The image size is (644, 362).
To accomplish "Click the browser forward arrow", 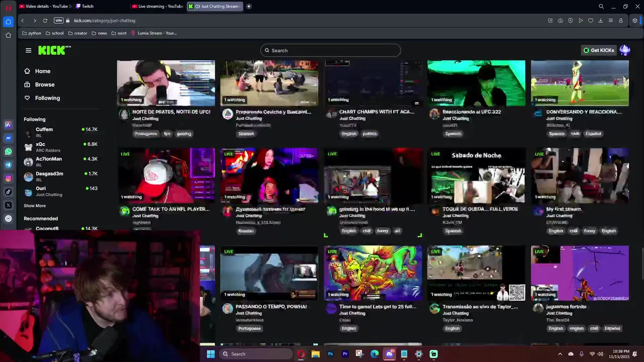I will pyautogui.click(x=34, y=21).
